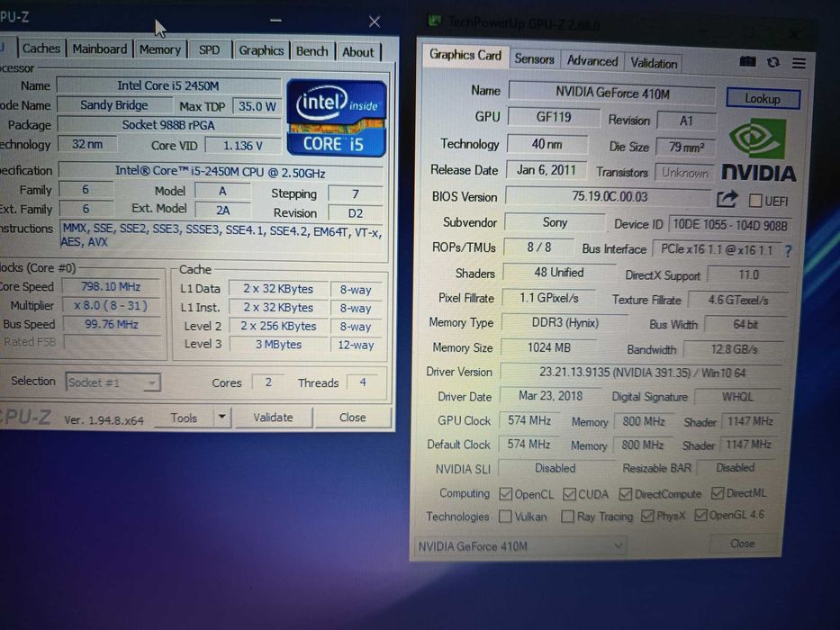This screenshot has height=630, width=840.
Task: Click the GPU-Z screenshot camera icon
Action: click(747, 61)
